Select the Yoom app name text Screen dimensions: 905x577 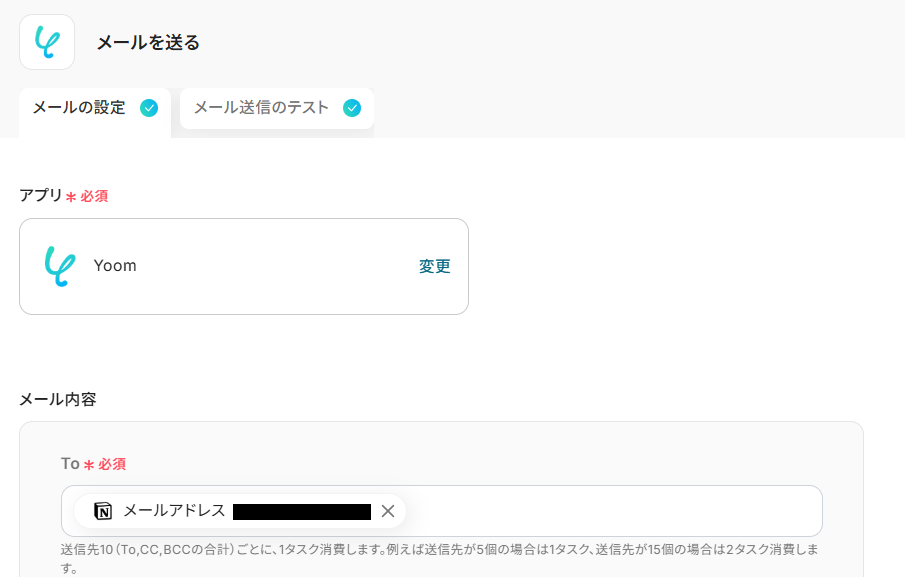tap(115, 266)
